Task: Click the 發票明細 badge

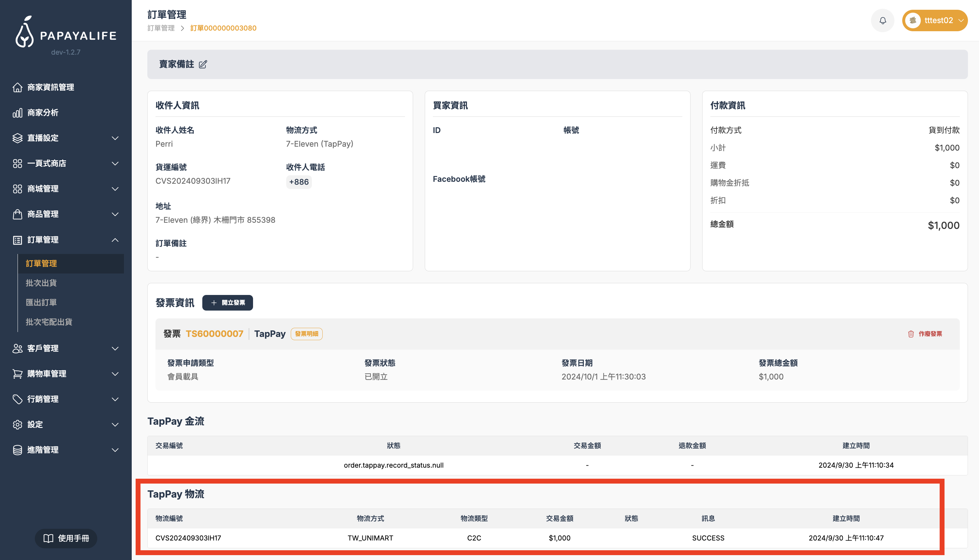Action: pyautogui.click(x=306, y=334)
